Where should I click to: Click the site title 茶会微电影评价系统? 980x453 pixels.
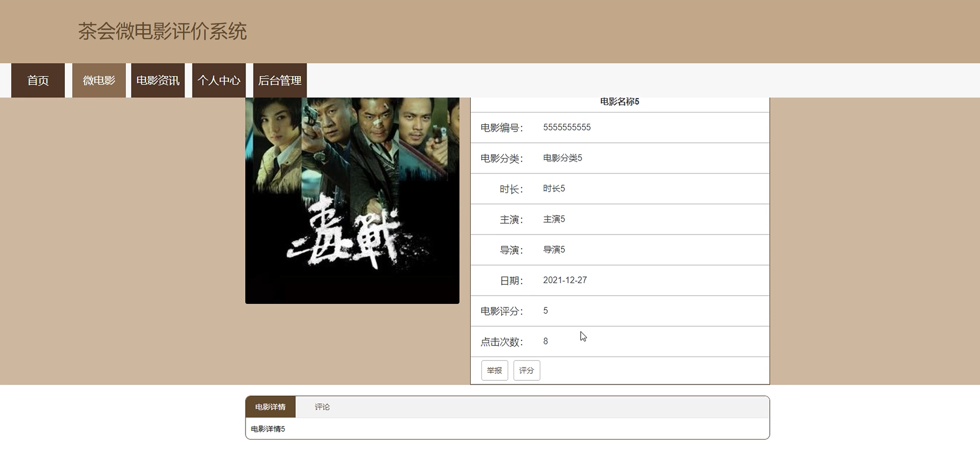(162, 31)
